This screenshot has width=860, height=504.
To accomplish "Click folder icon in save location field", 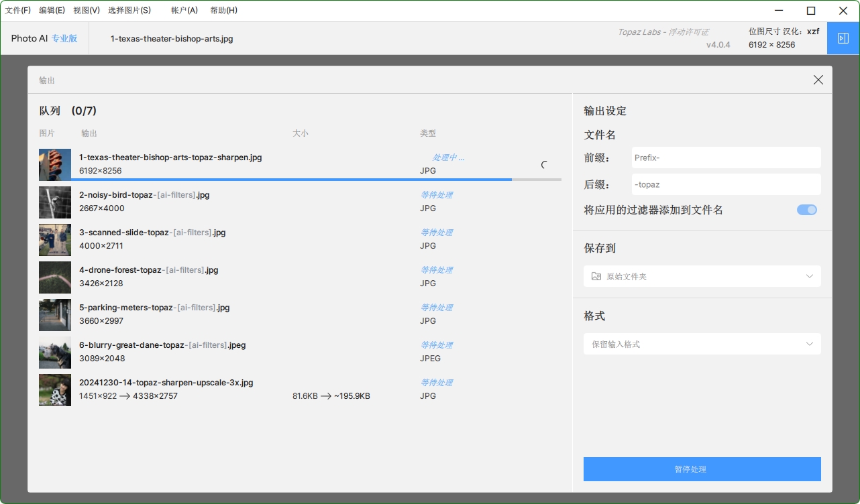I will tap(596, 276).
